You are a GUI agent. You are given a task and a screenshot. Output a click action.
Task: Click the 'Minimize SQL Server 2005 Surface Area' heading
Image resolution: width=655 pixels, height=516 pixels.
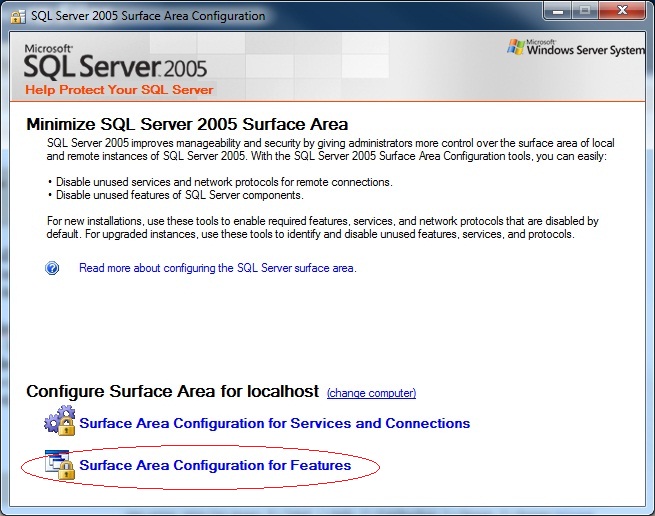pyautogui.click(x=187, y=125)
